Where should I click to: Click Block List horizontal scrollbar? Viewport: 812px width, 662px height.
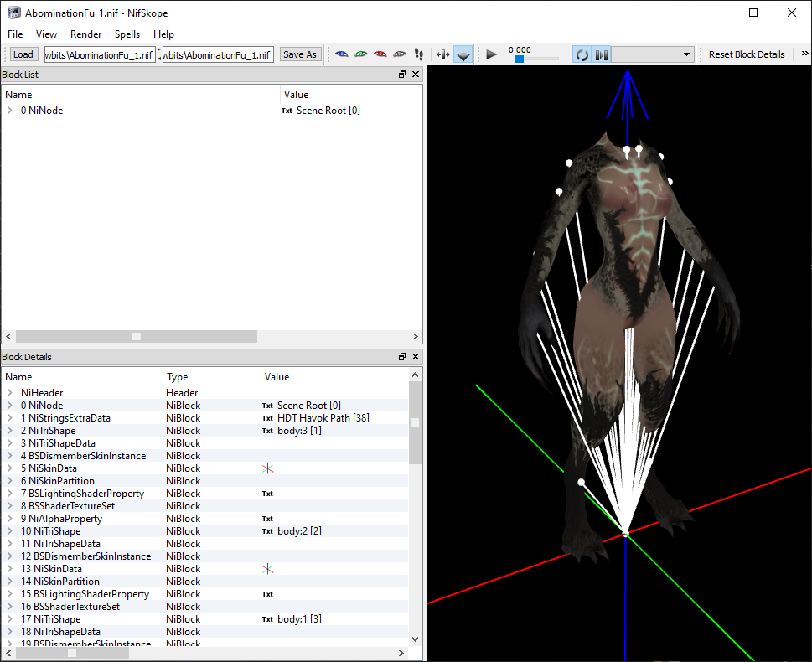click(x=137, y=336)
